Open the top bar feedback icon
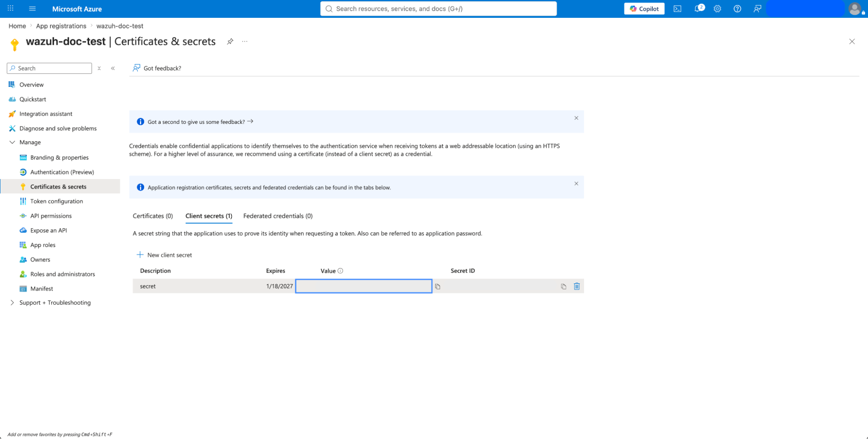The image size is (868, 439). coord(757,8)
